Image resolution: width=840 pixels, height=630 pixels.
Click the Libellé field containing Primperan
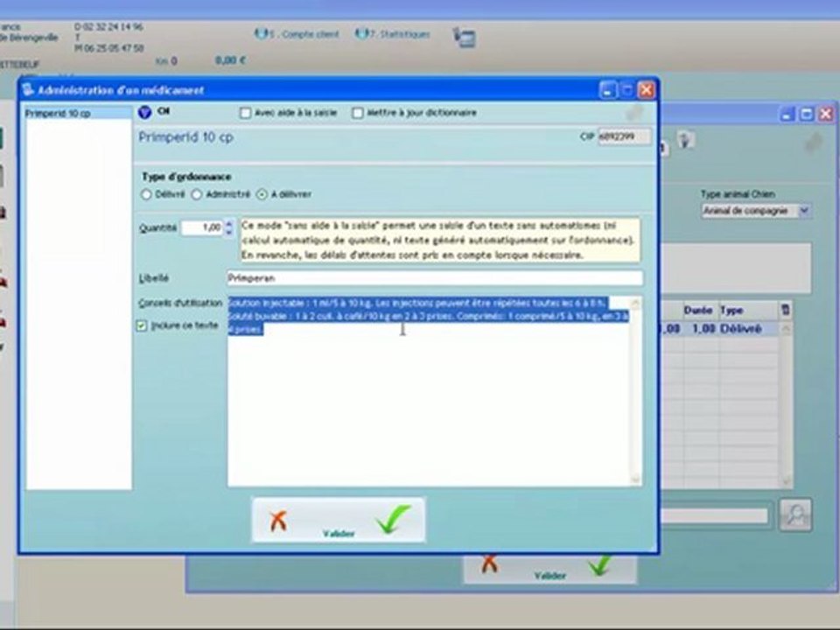(x=435, y=278)
